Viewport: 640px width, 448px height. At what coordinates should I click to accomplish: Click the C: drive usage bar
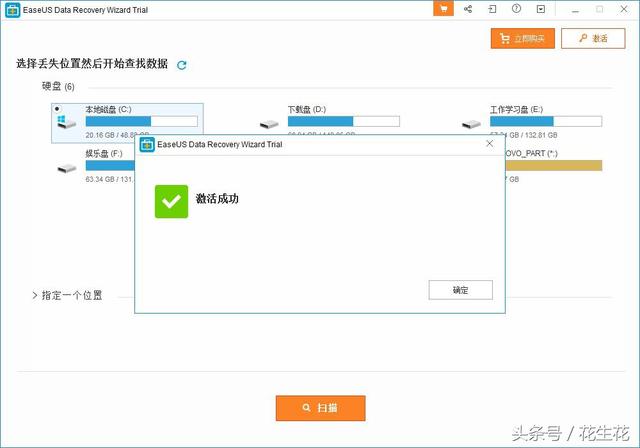(x=142, y=121)
